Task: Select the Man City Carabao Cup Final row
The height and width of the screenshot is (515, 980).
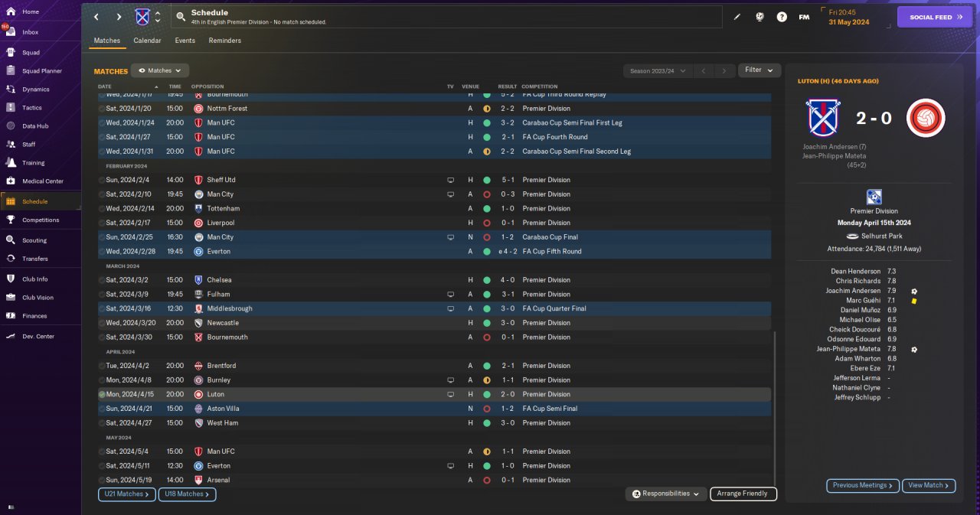Action: 434,237
